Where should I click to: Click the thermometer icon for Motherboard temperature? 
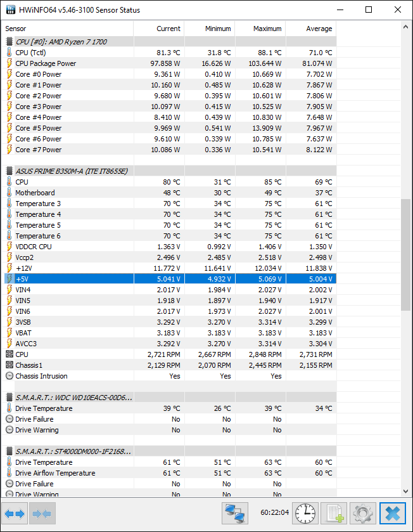point(9,193)
